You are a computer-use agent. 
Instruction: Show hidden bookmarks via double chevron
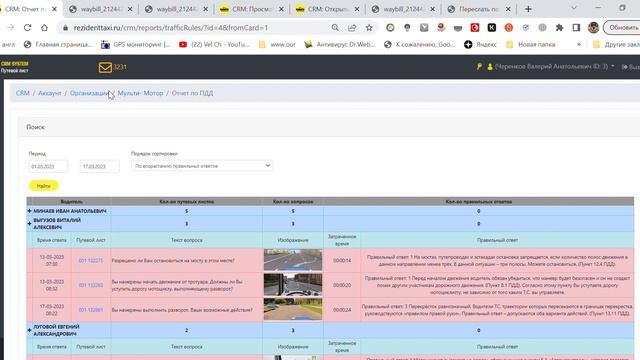tap(579, 44)
